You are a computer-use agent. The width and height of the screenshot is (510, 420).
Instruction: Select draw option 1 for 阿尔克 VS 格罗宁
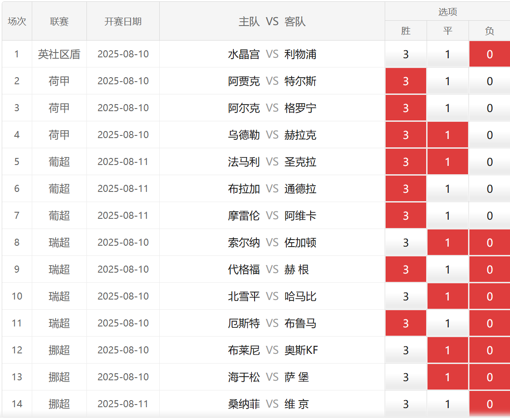[447, 108]
